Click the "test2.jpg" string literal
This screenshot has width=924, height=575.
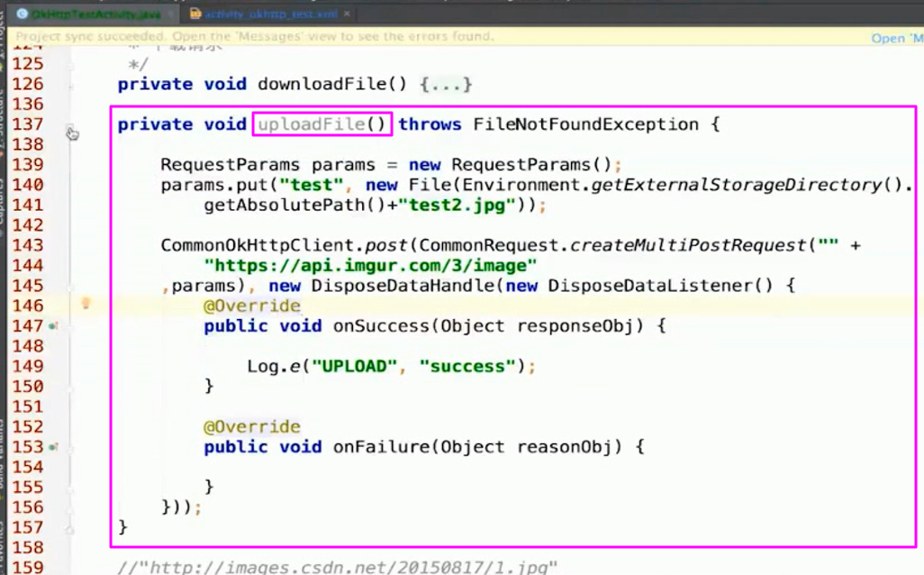462,205
